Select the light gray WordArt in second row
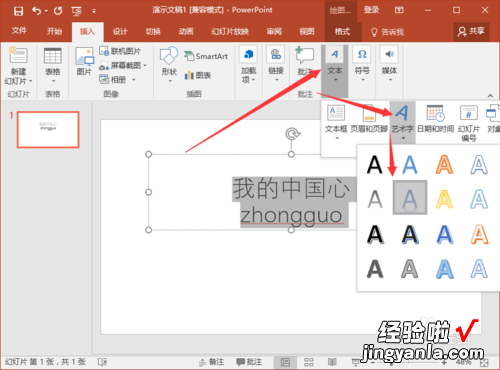500x370 pixels. (x=375, y=199)
